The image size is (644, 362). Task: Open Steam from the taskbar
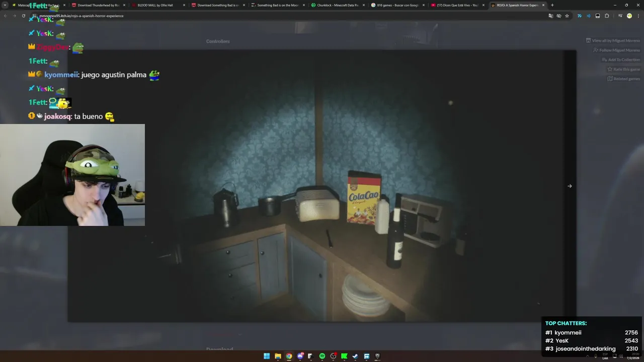[355, 356]
